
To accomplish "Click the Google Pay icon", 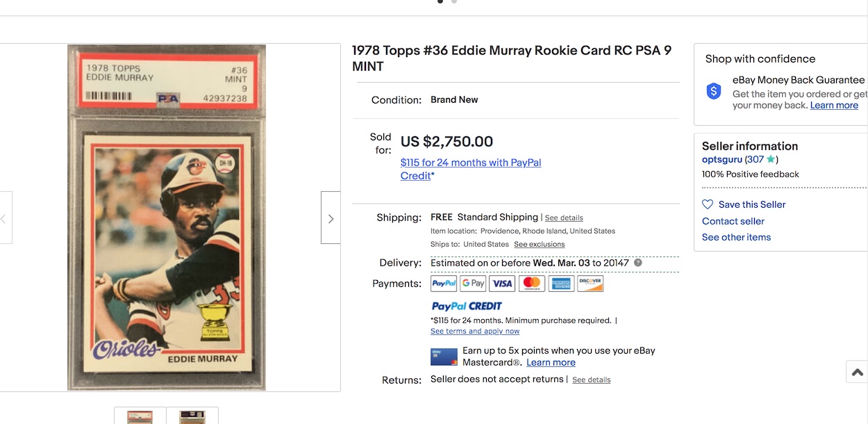I will pos(473,284).
